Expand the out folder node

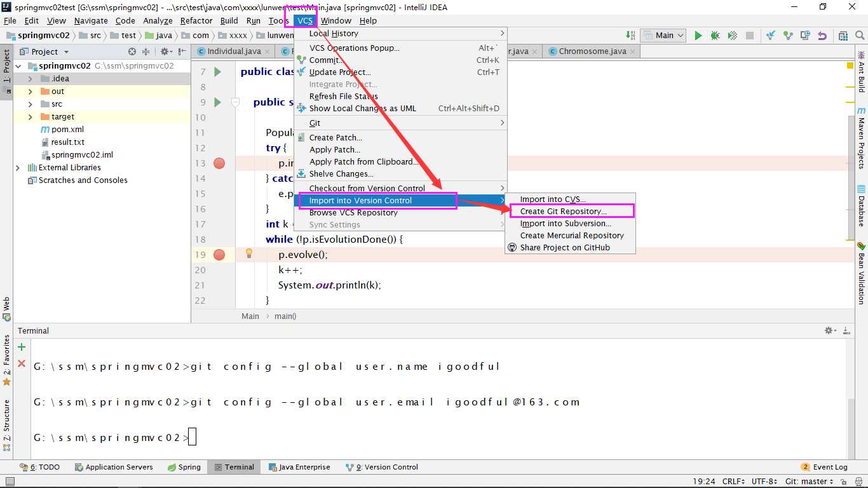point(30,91)
